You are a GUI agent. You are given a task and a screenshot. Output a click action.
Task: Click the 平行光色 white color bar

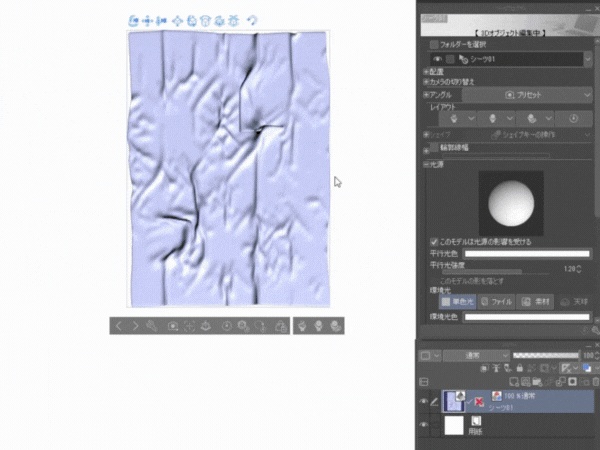[527, 254]
